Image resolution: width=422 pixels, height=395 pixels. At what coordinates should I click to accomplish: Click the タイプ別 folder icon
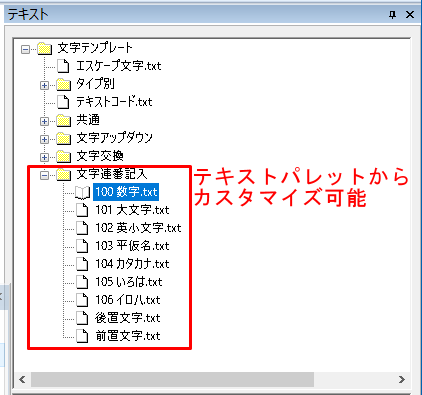click(63, 85)
